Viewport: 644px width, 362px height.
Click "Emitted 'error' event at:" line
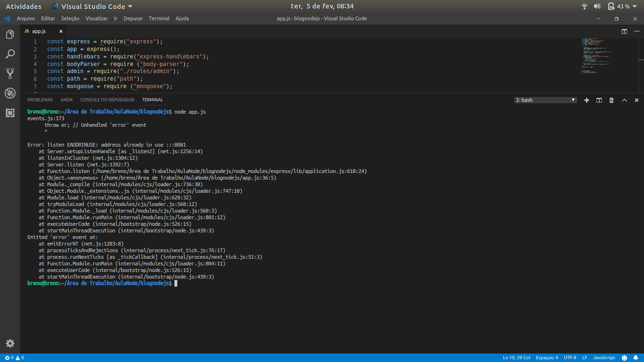(x=63, y=237)
